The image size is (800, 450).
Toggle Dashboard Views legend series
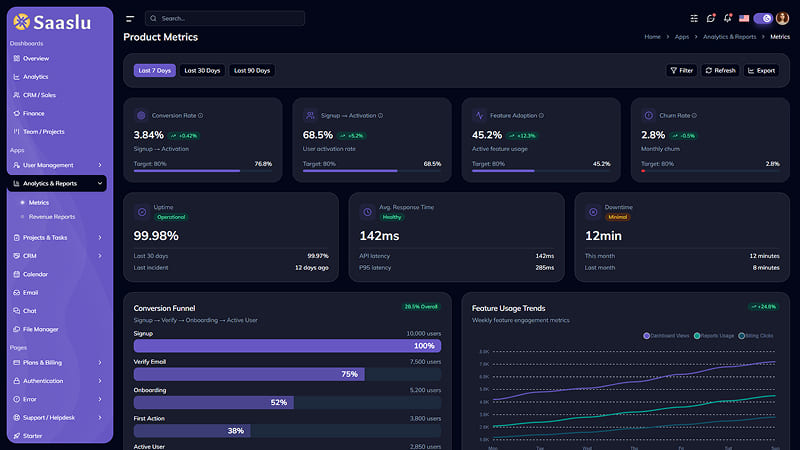(x=666, y=336)
